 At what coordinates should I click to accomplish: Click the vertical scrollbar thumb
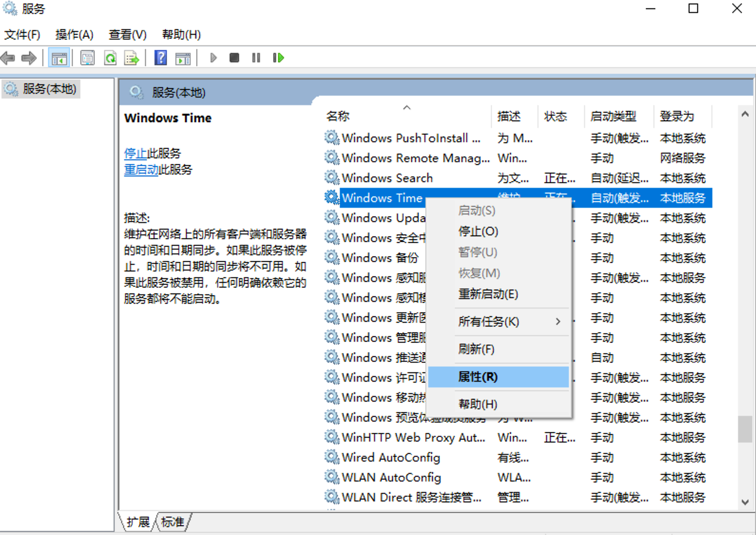coord(745,429)
